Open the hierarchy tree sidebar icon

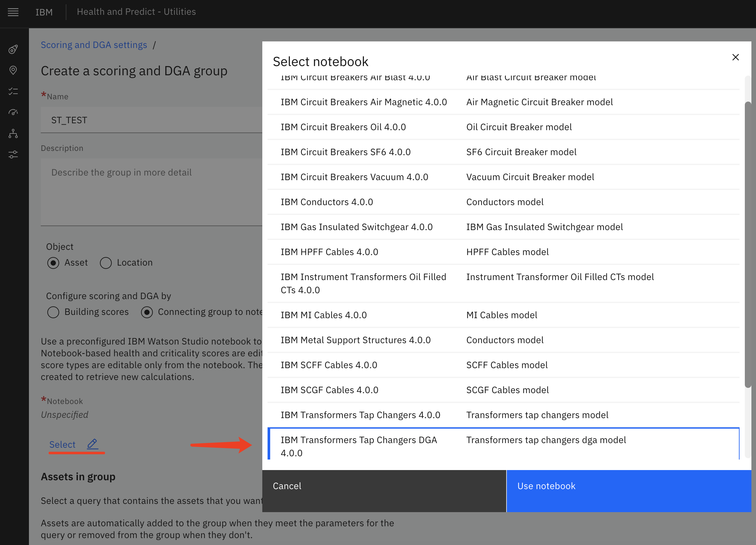coord(13,133)
